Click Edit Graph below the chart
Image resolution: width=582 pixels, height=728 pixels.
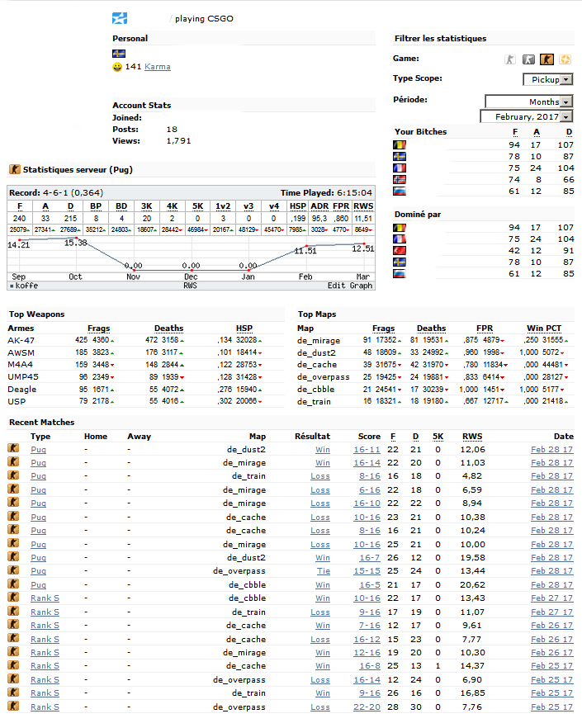[x=350, y=286]
